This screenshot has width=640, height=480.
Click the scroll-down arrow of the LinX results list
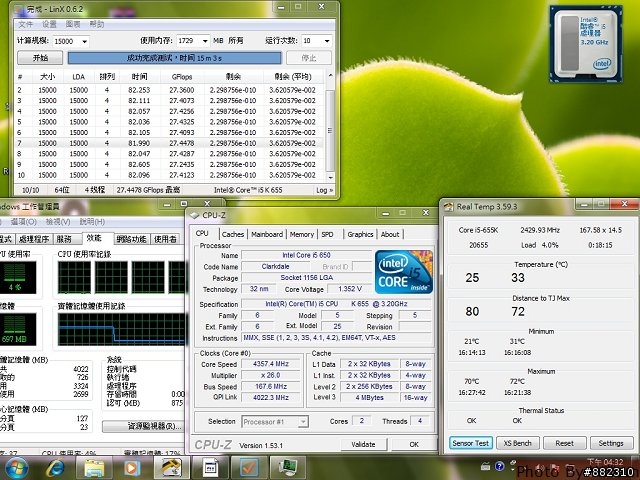(x=330, y=178)
